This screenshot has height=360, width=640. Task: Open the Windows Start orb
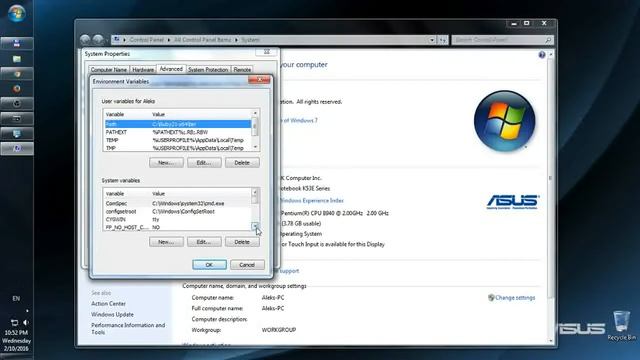[16, 13]
